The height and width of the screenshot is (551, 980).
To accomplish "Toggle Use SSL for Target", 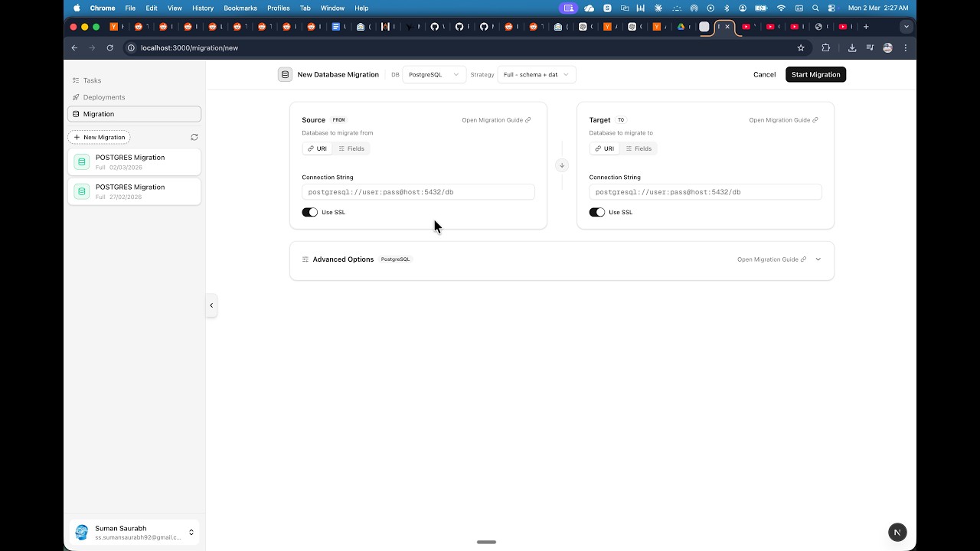I will tap(596, 212).
